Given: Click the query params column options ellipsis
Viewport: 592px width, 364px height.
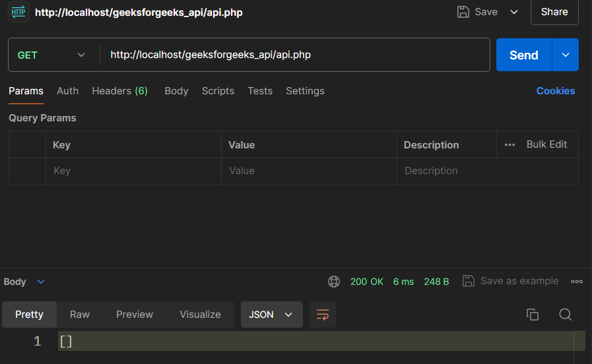Looking at the screenshot, I should pyautogui.click(x=510, y=145).
